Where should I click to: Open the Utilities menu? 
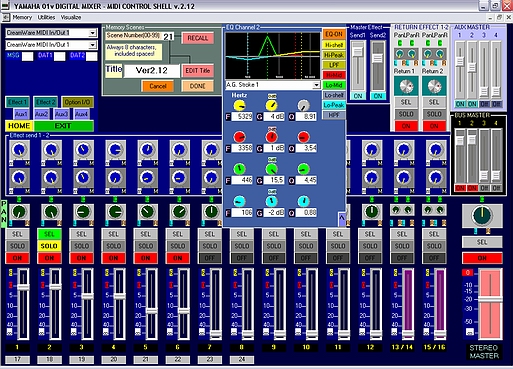[46, 17]
